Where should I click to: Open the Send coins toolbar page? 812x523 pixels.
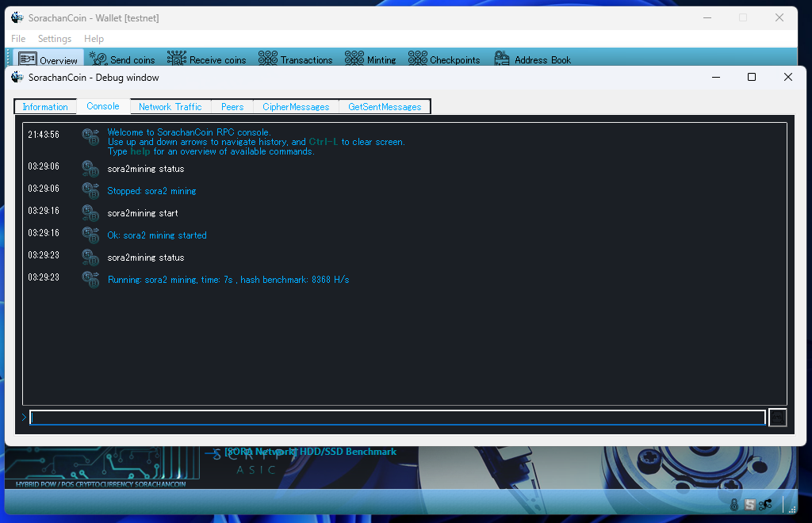pyautogui.click(x=122, y=59)
